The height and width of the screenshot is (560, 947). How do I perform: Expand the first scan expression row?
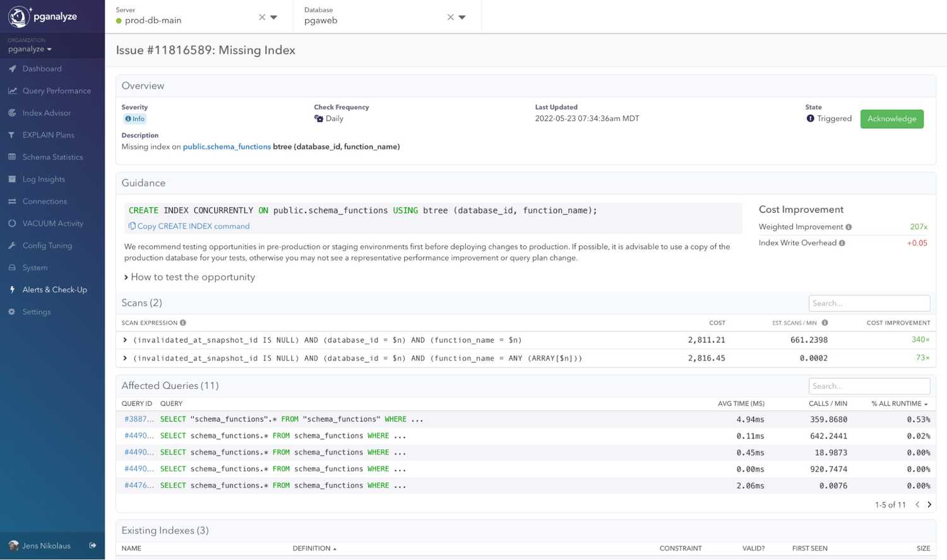124,340
